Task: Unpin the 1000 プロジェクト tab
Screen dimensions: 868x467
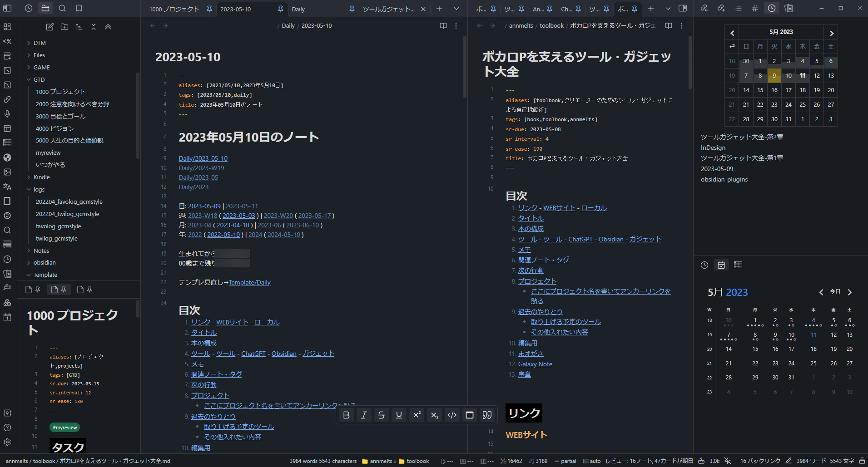Action: coord(209,9)
